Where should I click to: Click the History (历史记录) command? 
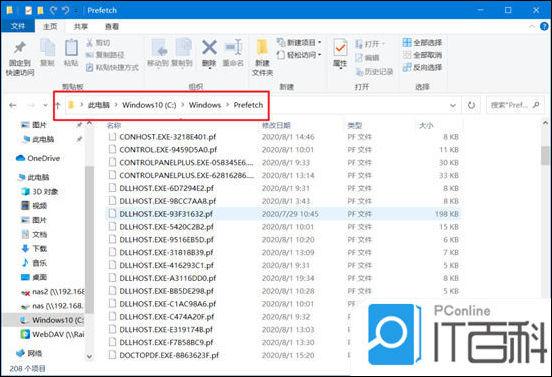pos(374,72)
